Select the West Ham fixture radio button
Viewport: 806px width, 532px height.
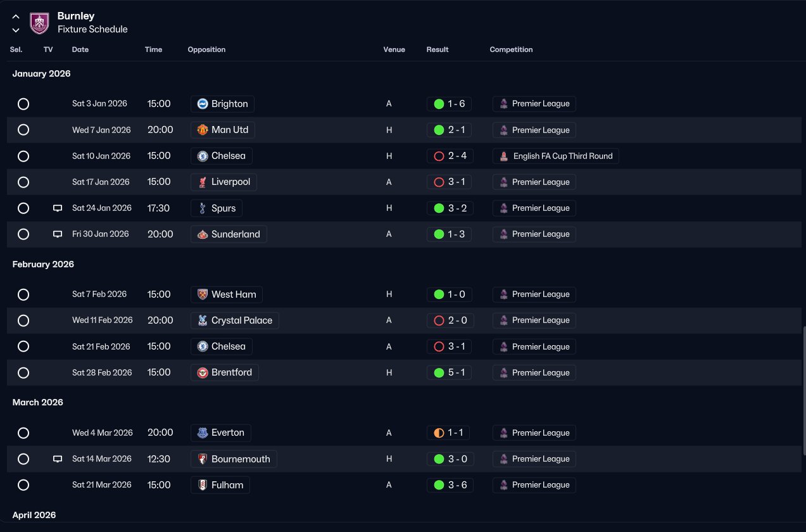pos(23,294)
